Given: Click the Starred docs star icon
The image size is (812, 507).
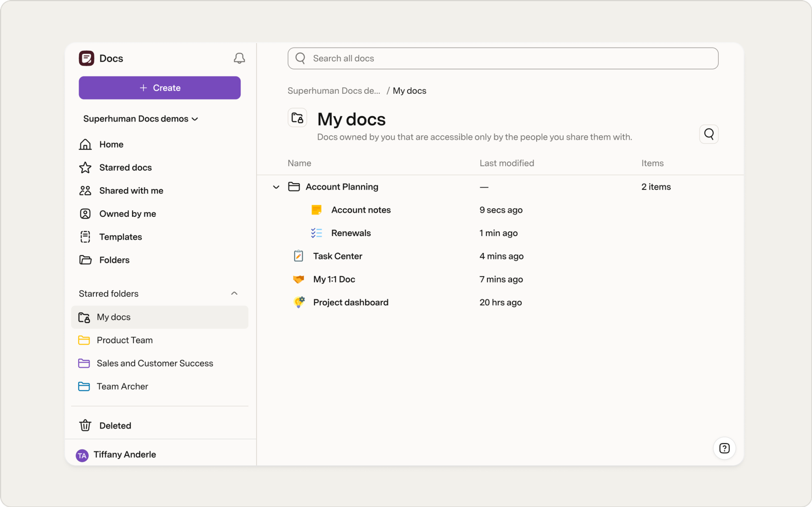Looking at the screenshot, I should pyautogui.click(x=85, y=168).
